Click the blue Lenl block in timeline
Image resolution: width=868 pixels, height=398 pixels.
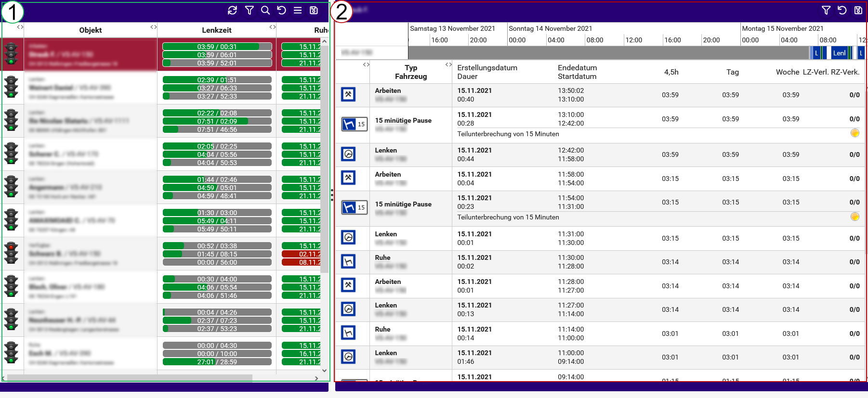click(839, 53)
